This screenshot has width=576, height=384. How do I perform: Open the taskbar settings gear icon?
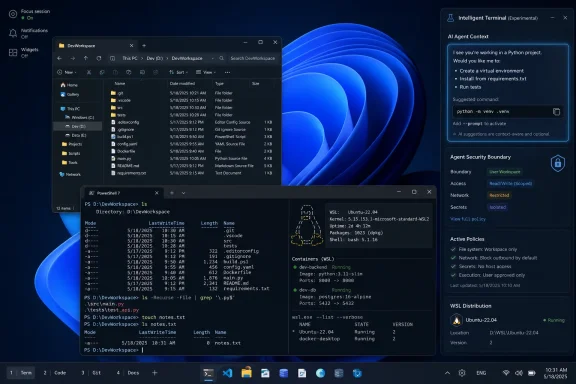(x=462, y=373)
